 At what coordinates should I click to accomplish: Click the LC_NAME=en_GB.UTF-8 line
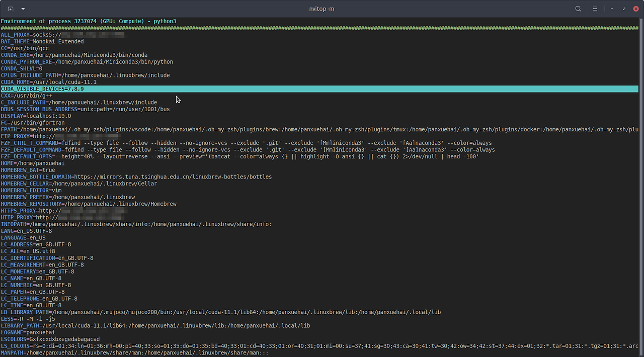[31, 278]
